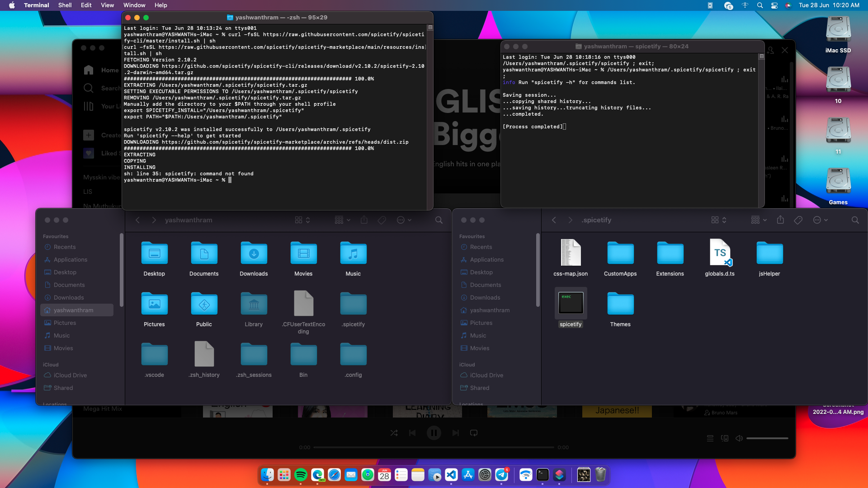Open group-by dropdown in .spicetify Finder window
The image size is (868, 488).
[759, 220]
